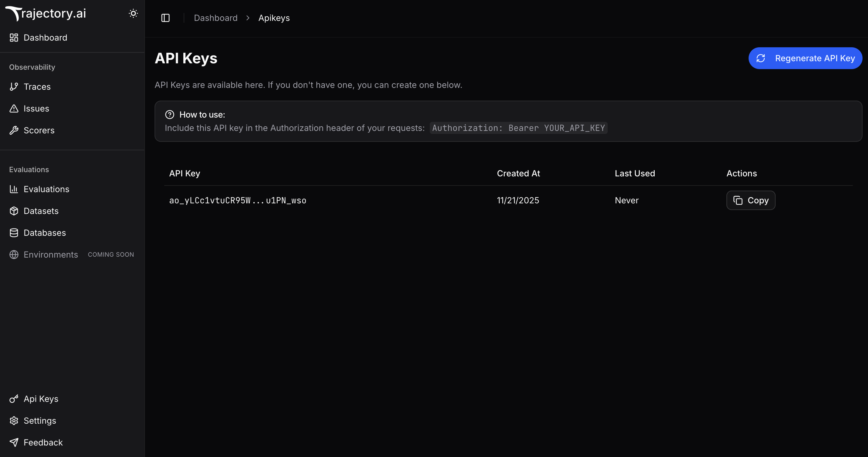Viewport: 868px width, 457px height.
Task: Navigate to Dashboard via the breadcrumb
Action: pos(216,18)
